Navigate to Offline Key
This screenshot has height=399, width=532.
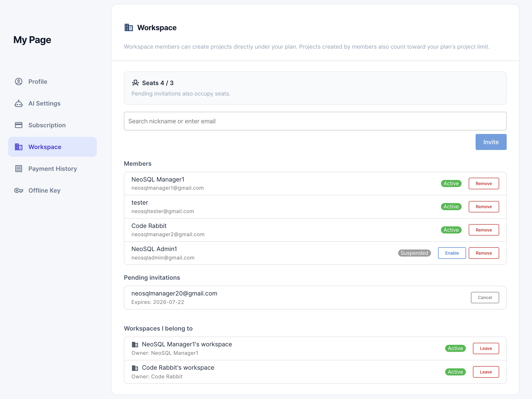(52, 191)
